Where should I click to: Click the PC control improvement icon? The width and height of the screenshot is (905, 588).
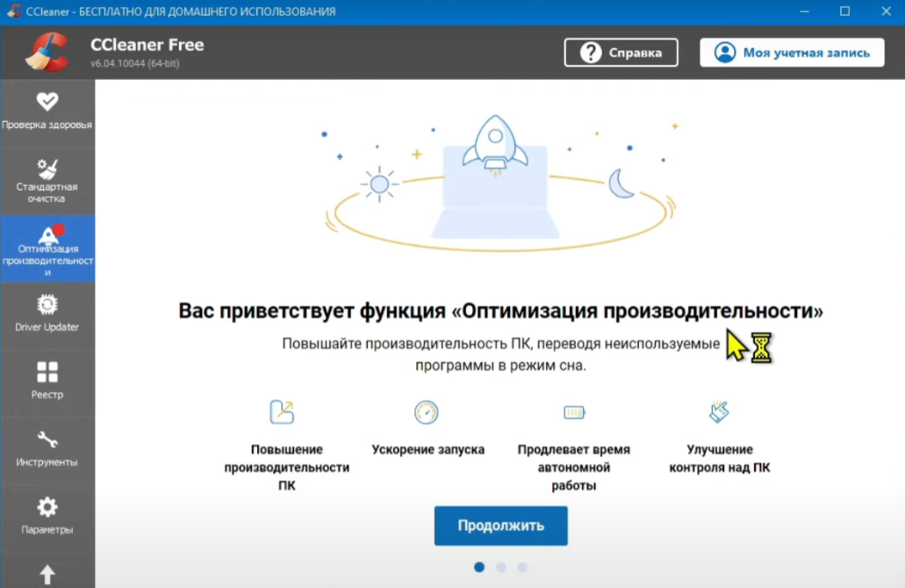click(719, 412)
